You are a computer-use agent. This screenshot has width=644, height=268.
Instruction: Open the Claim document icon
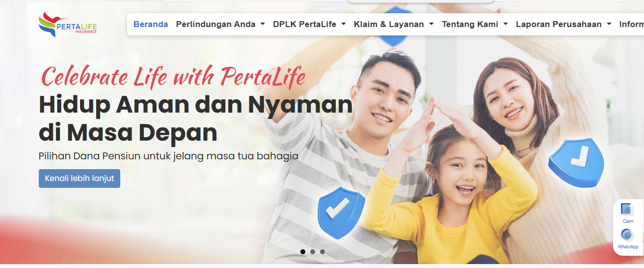[x=627, y=209]
